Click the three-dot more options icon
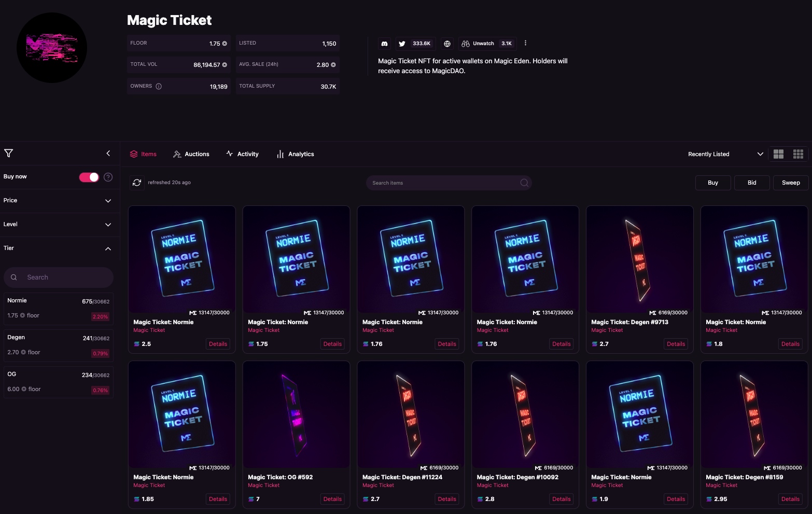 [525, 43]
